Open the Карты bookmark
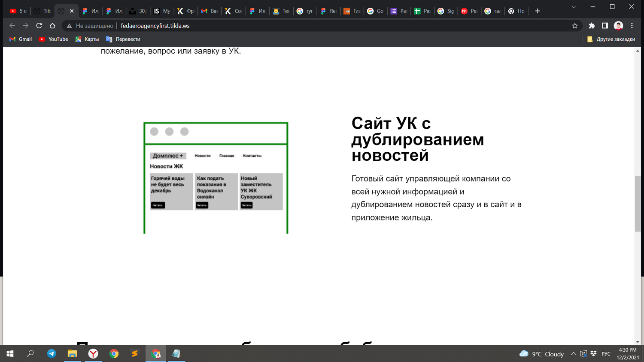The height and width of the screenshot is (362, 644). [x=87, y=39]
